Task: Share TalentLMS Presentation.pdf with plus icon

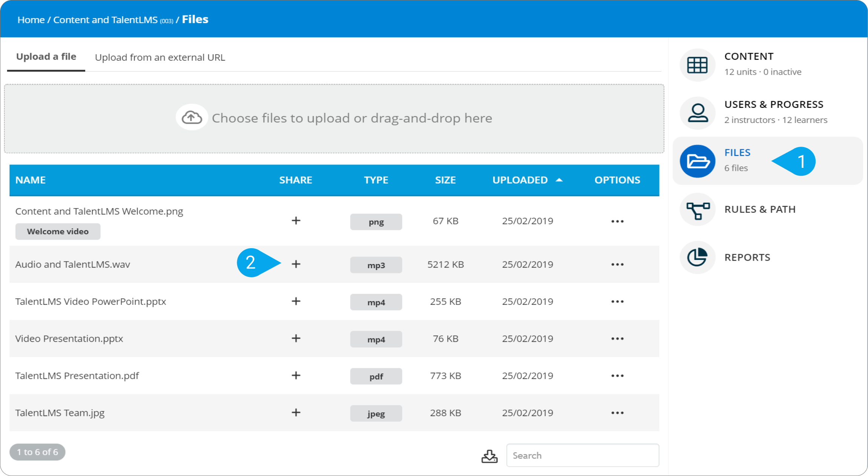Action: tap(296, 375)
